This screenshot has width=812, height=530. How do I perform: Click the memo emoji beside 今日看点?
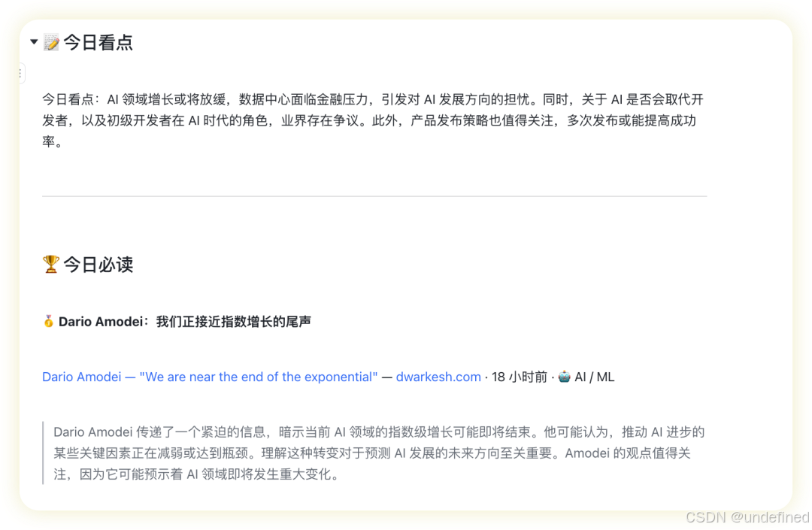51,42
